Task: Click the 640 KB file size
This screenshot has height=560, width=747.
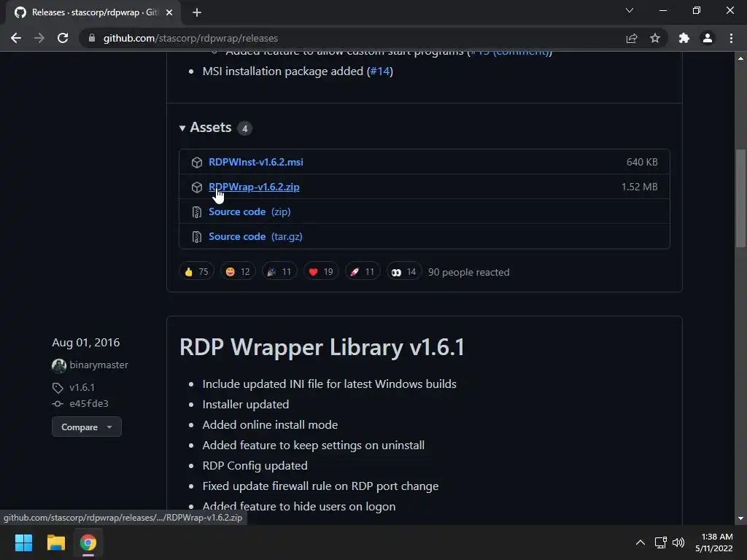Action: pos(642,162)
